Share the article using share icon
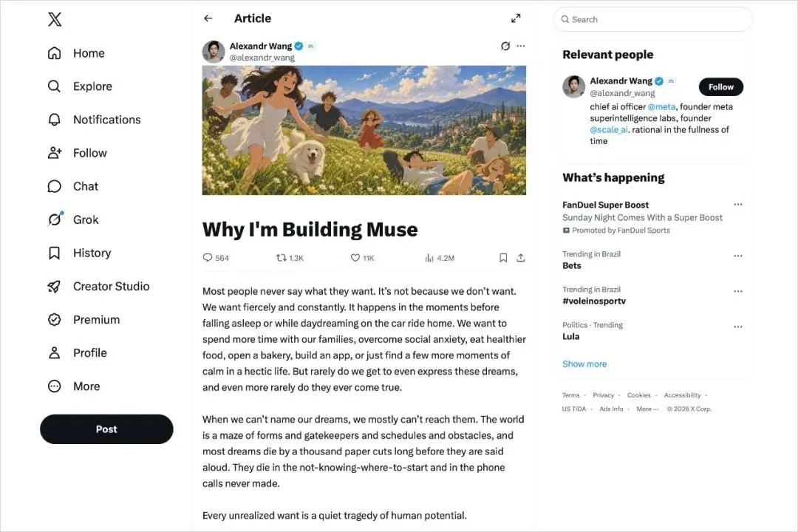This screenshot has height=532, width=798. tap(520, 258)
